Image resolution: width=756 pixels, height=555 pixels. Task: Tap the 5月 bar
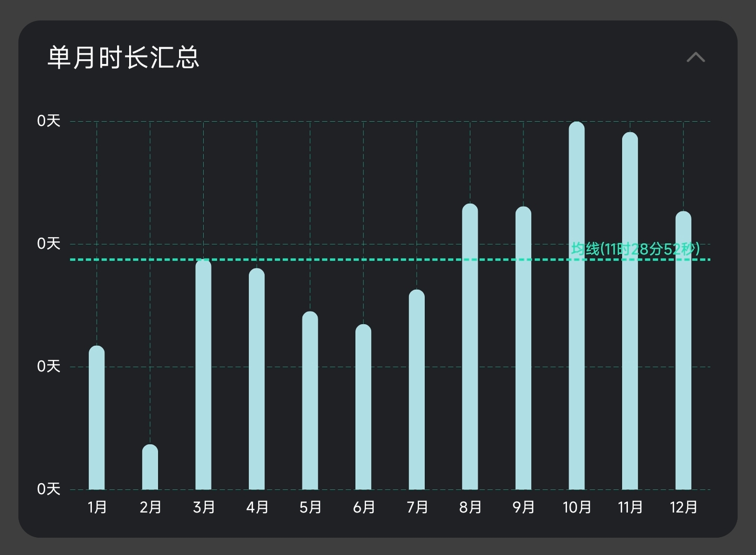[310, 400]
